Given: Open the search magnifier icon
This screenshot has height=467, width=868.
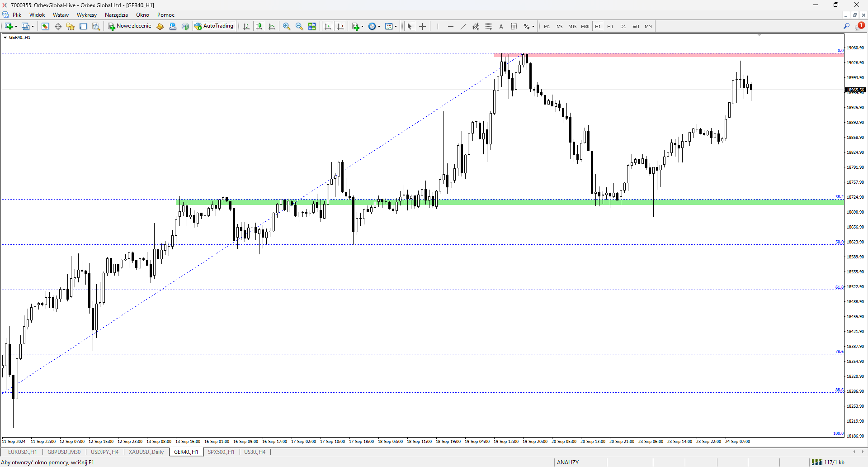Looking at the screenshot, I should pos(847,26).
